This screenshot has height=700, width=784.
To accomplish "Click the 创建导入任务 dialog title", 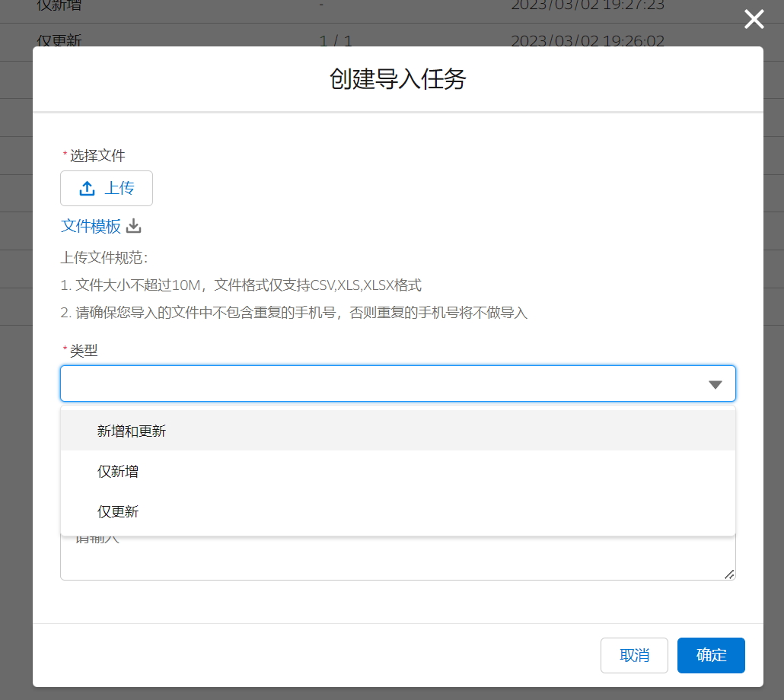I will point(397,79).
